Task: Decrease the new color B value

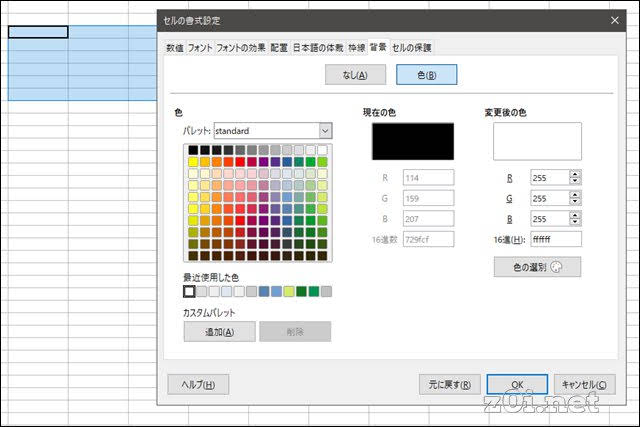Action: pos(575,222)
